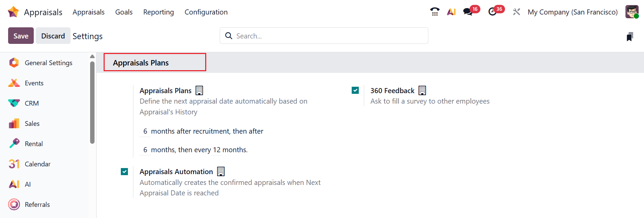Save the settings changes

[x=21, y=36]
